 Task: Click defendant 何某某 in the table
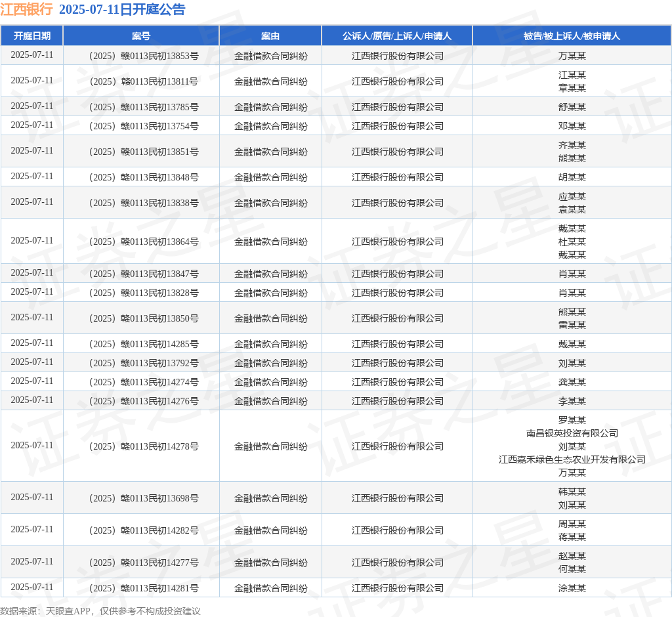[x=572, y=569]
